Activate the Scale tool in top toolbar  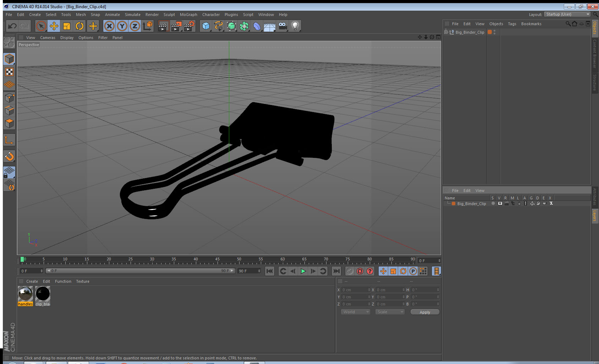67,26
